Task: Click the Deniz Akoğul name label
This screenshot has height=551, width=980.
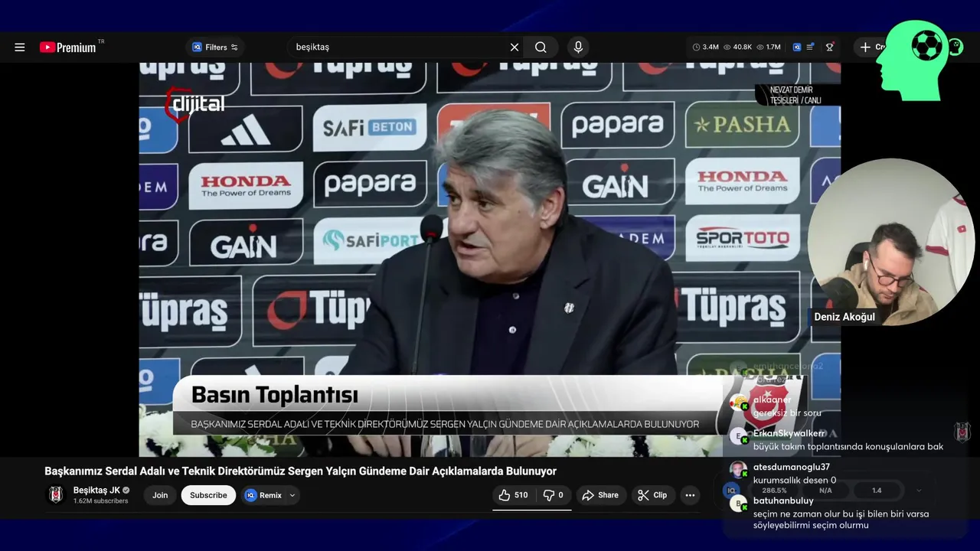Action: [844, 317]
